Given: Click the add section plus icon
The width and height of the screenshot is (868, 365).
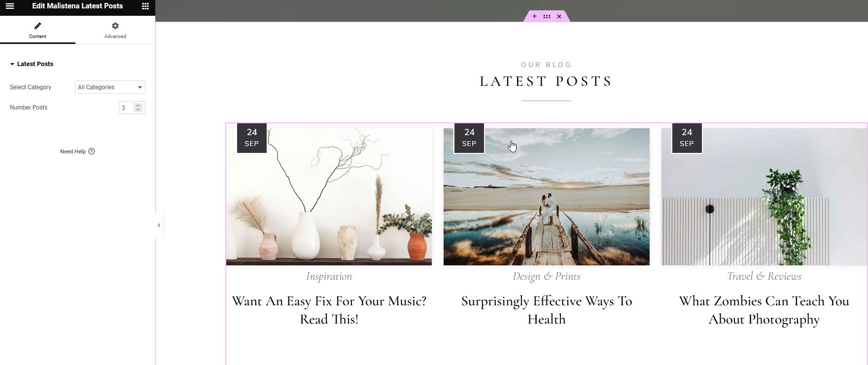Looking at the screenshot, I should (534, 16).
